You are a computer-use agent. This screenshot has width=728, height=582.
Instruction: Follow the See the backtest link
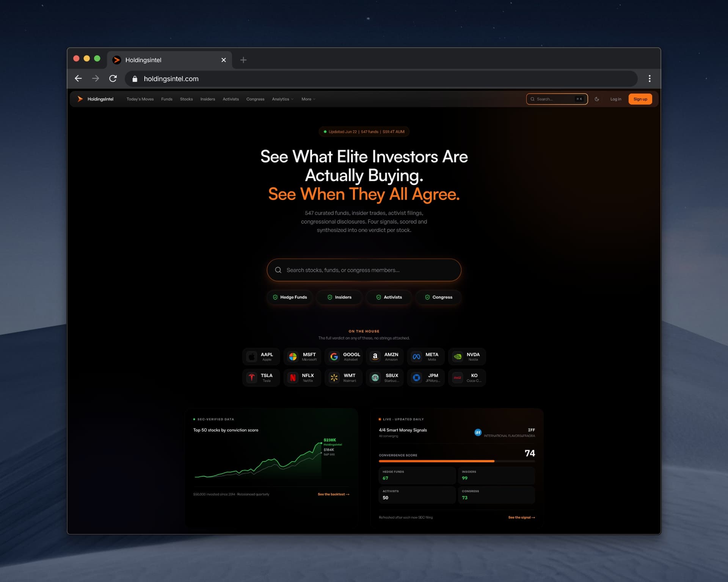tap(333, 494)
